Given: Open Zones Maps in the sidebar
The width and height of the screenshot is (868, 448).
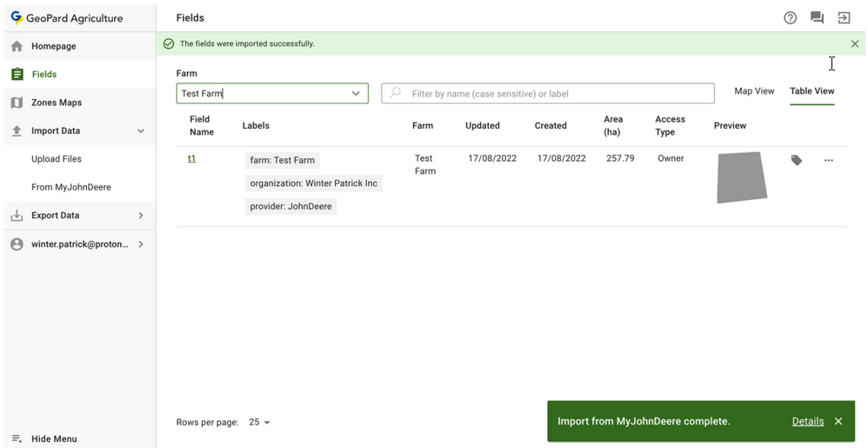Looking at the screenshot, I should pyautogui.click(x=57, y=103).
